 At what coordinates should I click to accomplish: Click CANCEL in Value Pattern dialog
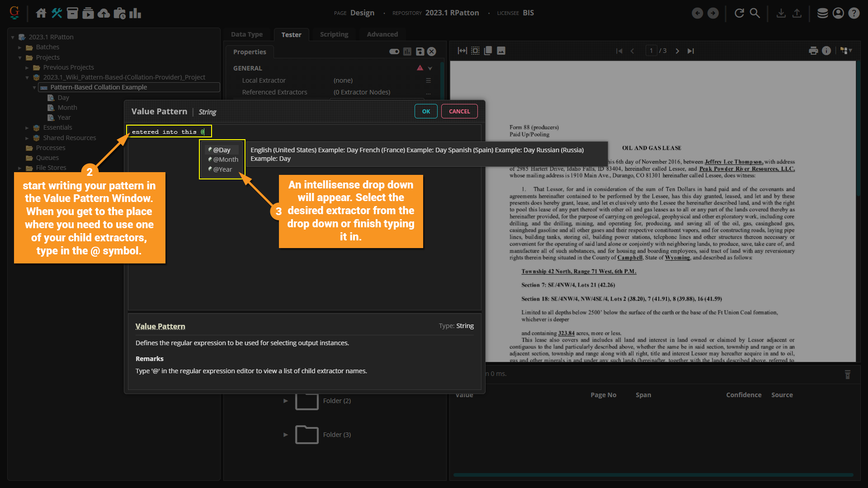(459, 111)
